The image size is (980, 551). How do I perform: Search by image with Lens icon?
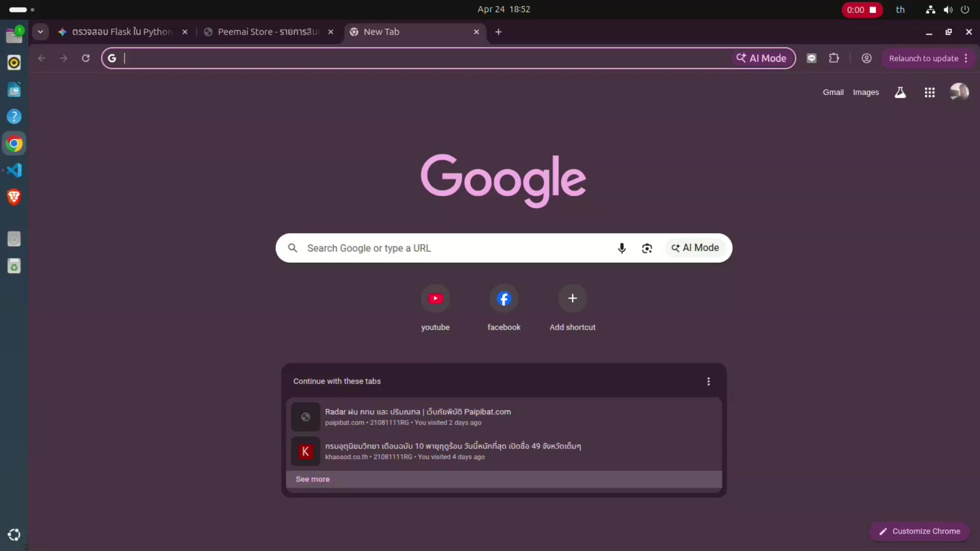(x=647, y=248)
